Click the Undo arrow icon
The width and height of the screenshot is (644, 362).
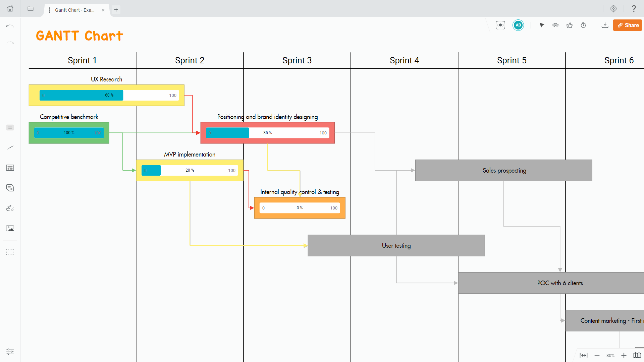[x=10, y=25]
